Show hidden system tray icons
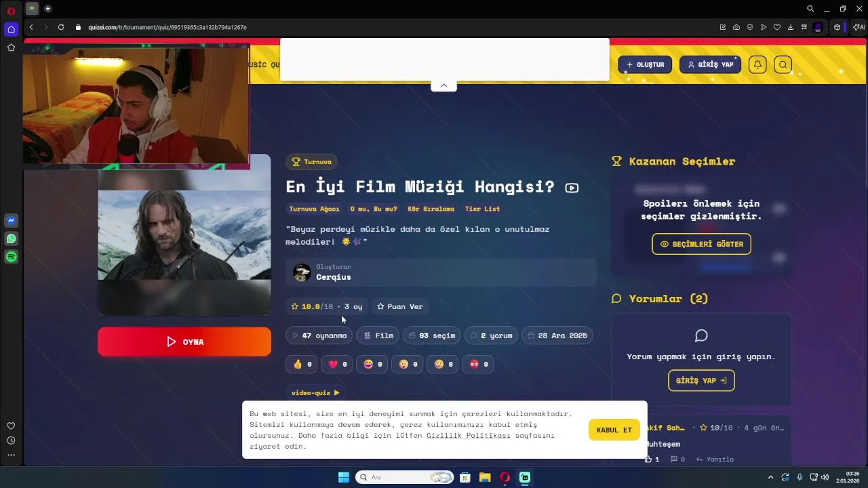This screenshot has height=488, width=868. coord(770,477)
